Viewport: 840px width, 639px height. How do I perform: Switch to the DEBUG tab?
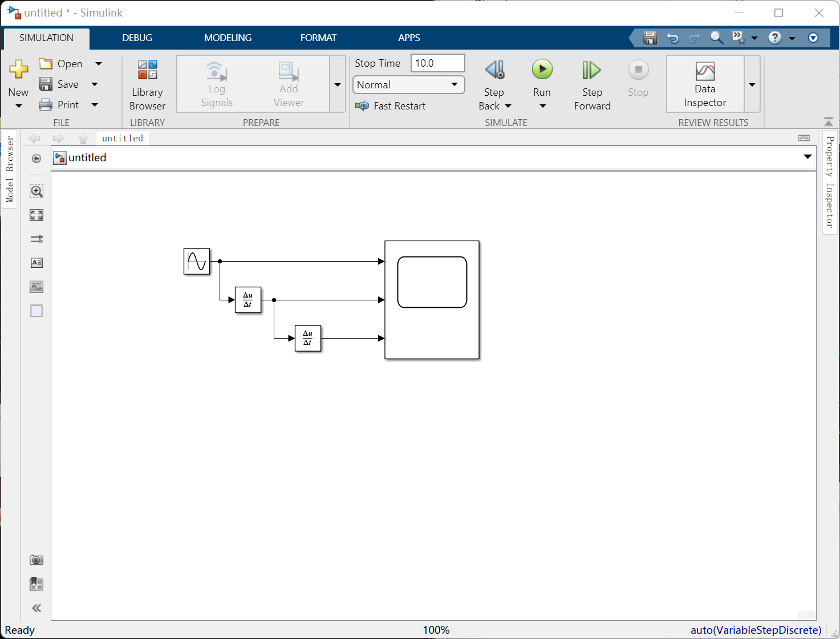tap(137, 38)
